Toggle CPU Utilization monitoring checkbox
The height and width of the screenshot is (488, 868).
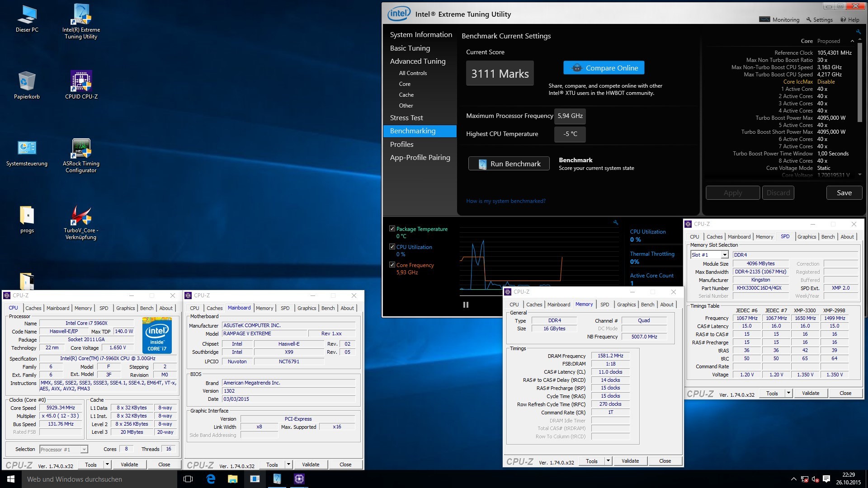pyautogui.click(x=391, y=247)
